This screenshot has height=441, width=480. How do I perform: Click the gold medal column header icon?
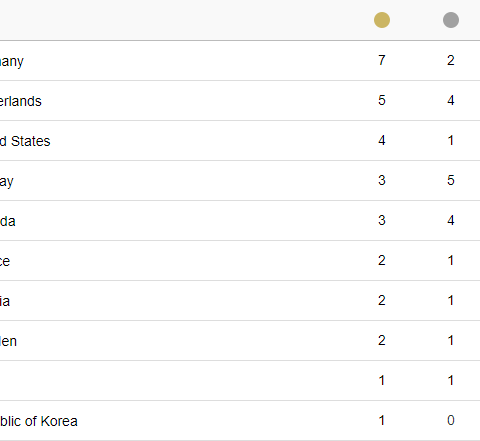coord(382,20)
